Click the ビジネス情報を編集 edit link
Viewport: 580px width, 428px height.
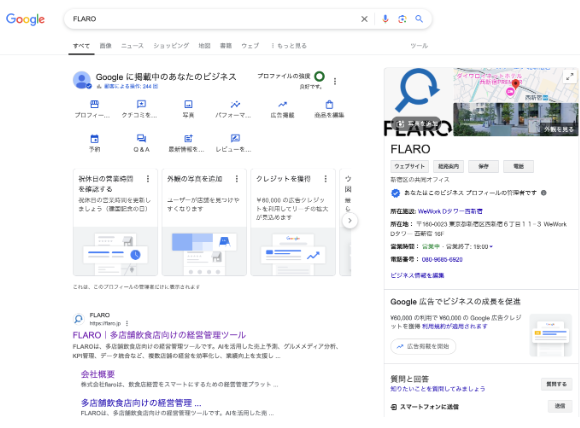[x=417, y=276]
